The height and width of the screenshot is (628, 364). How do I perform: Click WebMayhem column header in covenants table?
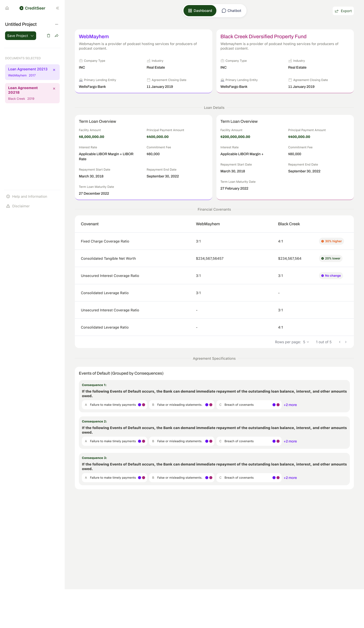208,224
